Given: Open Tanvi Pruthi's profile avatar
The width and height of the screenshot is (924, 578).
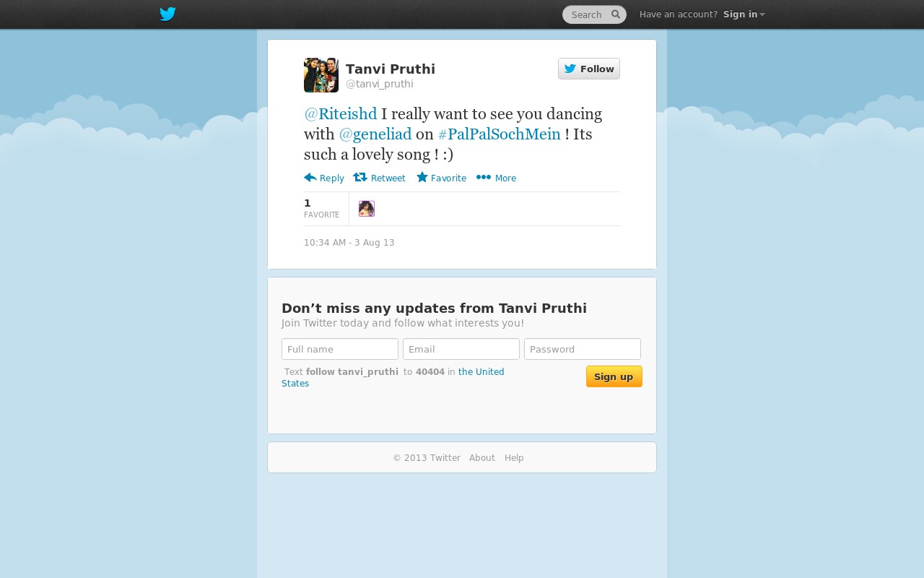Looking at the screenshot, I should tap(321, 75).
